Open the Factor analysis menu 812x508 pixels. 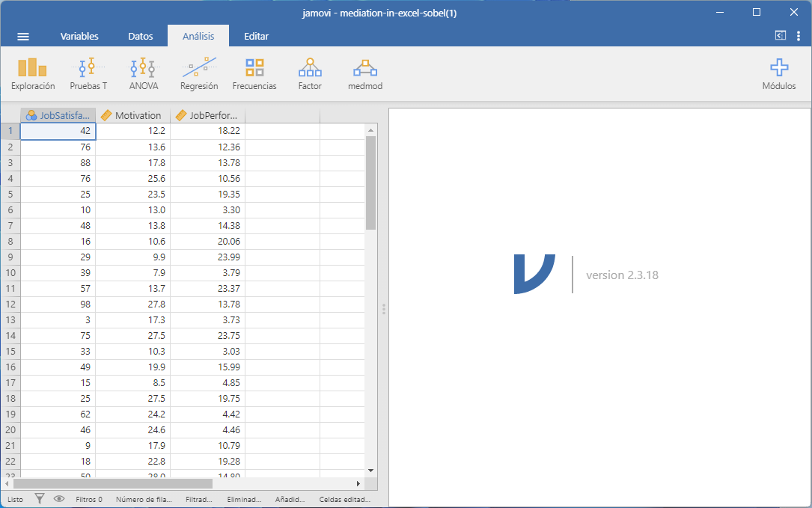pyautogui.click(x=310, y=74)
